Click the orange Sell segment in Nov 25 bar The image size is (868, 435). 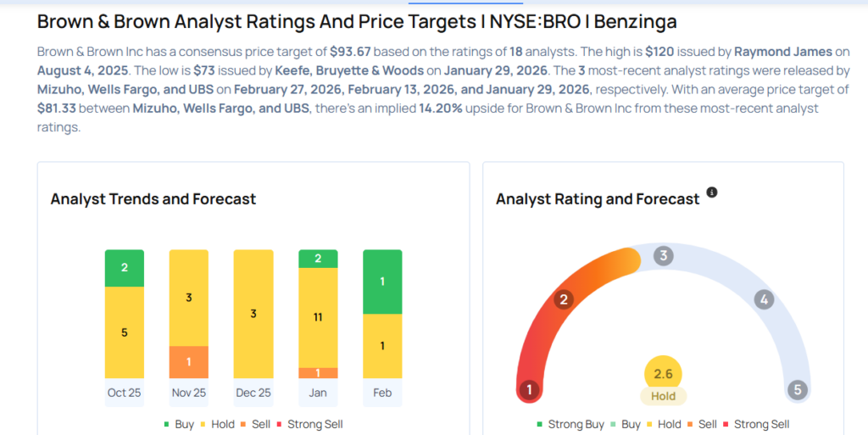(x=189, y=362)
